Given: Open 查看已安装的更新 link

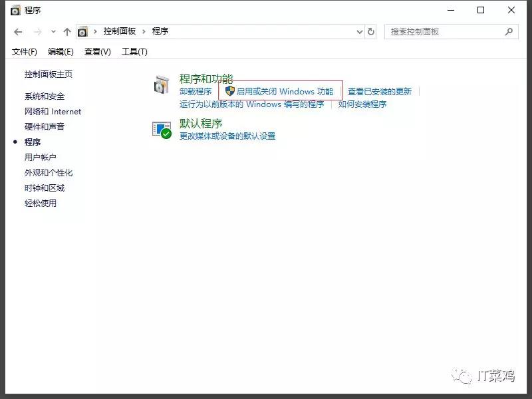Looking at the screenshot, I should pos(380,92).
